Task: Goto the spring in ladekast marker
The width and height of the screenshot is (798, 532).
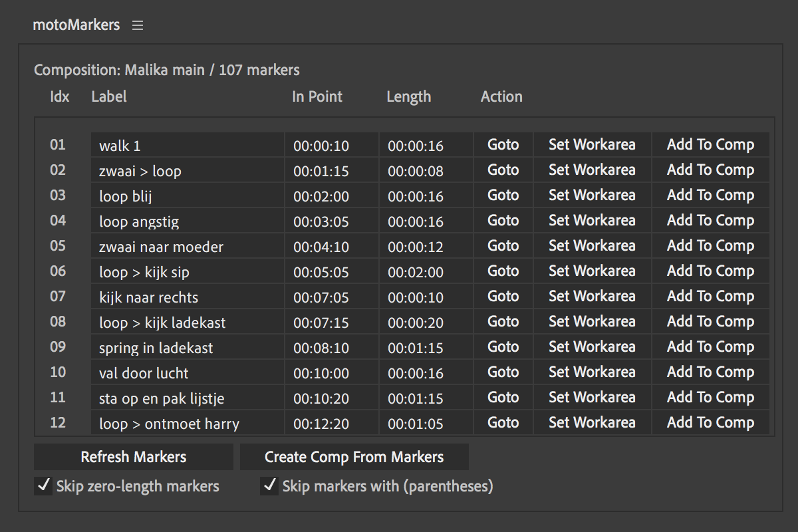Action: coord(503,347)
